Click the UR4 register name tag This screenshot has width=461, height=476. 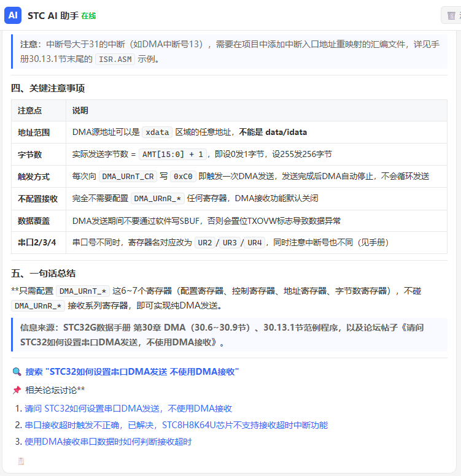coord(254,243)
